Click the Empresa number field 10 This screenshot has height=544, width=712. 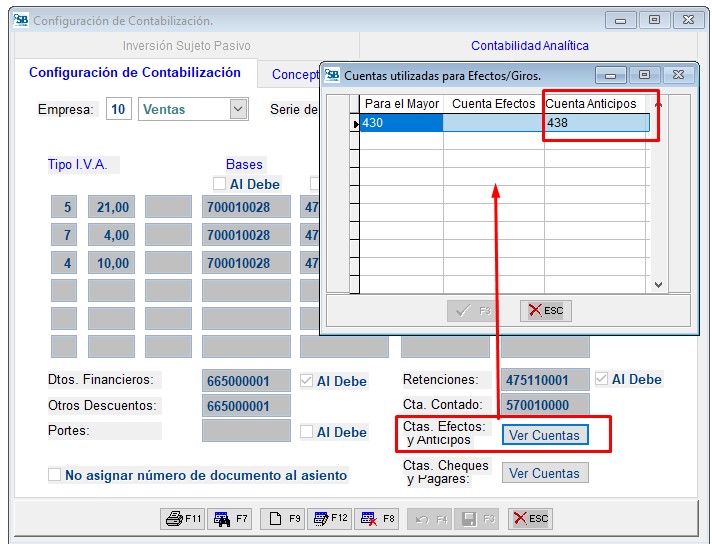tap(119, 109)
